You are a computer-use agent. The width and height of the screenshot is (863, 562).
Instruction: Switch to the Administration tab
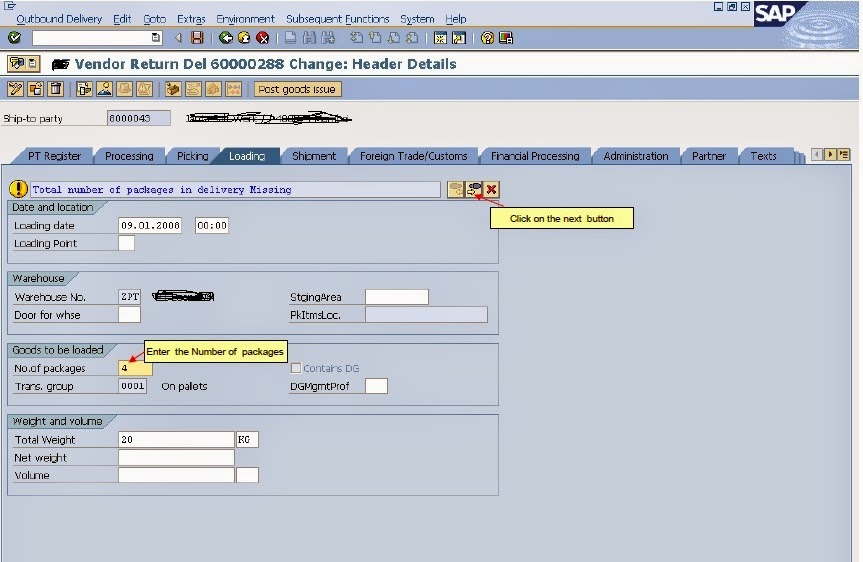pos(636,156)
